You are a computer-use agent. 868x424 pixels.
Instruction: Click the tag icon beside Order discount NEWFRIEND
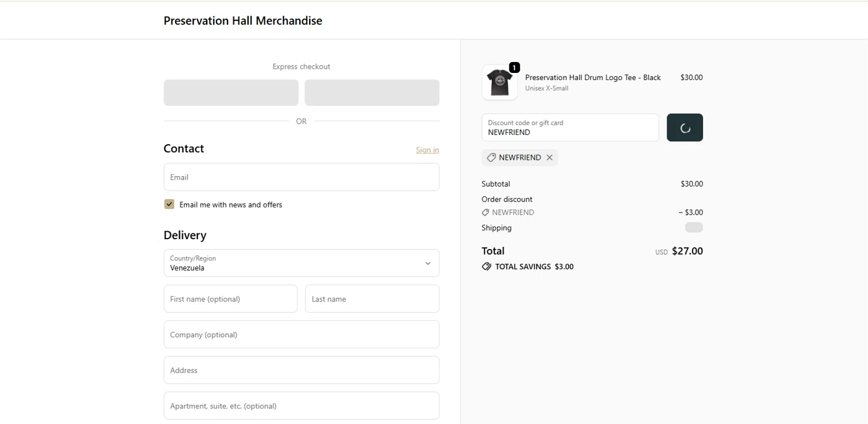(x=486, y=213)
